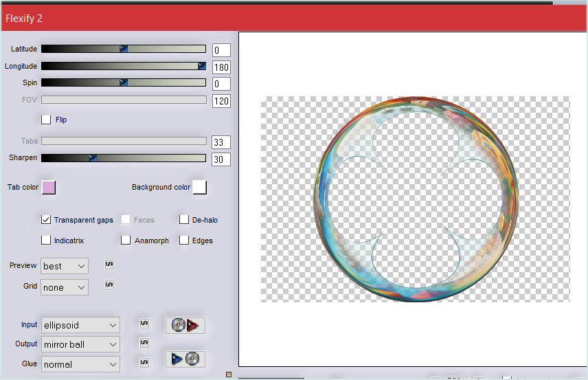Click the blue-arrow-and-disc preset button

pyautogui.click(x=185, y=359)
